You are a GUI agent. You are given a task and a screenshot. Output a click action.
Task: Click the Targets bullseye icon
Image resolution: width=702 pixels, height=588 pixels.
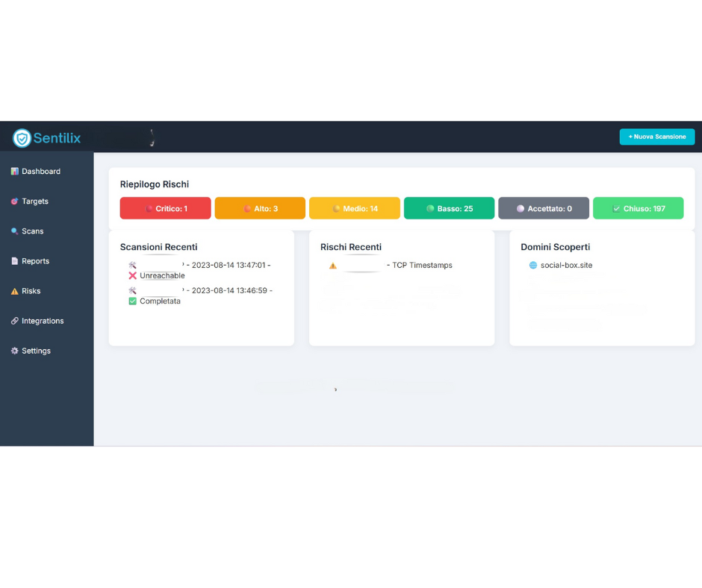tap(14, 201)
